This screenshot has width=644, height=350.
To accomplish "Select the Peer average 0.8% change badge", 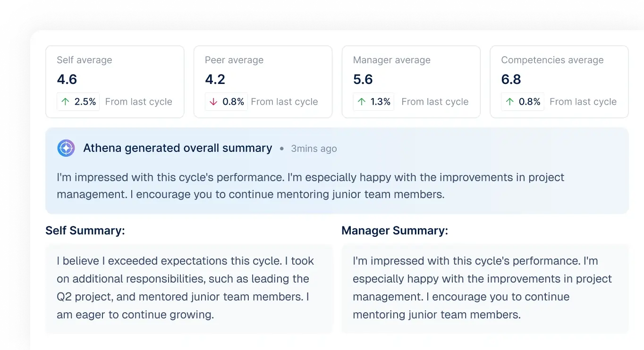I will tap(227, 102).
